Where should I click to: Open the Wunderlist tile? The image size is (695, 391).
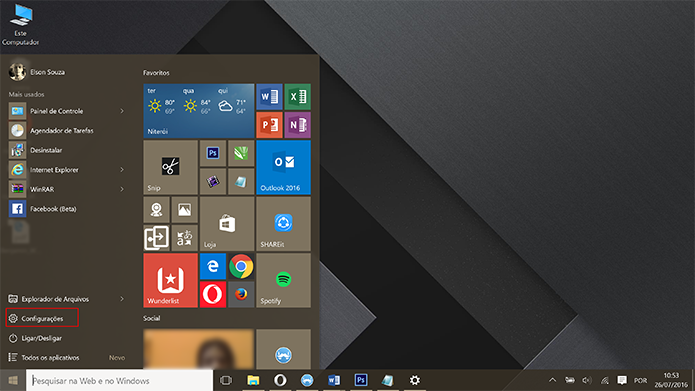[170, 280]
